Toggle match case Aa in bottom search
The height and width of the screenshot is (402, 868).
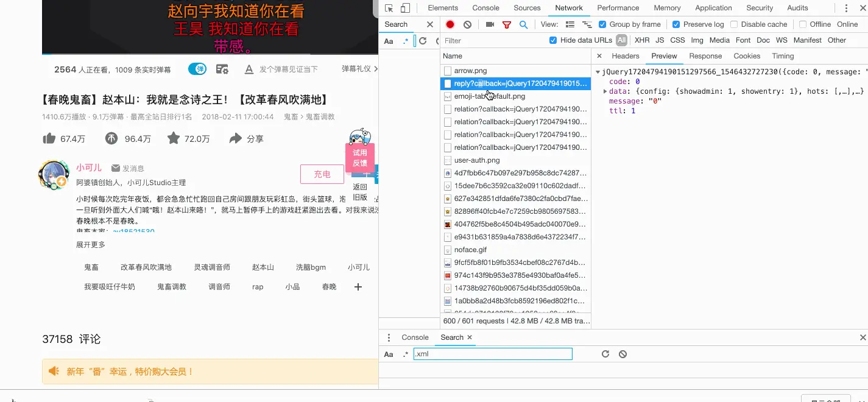(389, 354)
